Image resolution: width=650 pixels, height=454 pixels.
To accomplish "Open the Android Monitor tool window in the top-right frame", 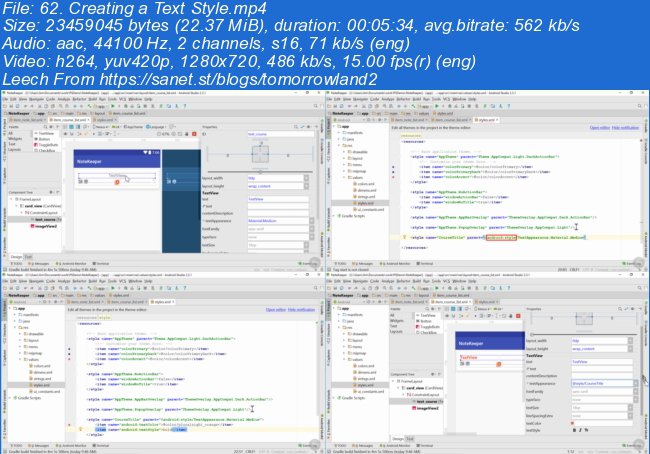I will pos(396,264).
